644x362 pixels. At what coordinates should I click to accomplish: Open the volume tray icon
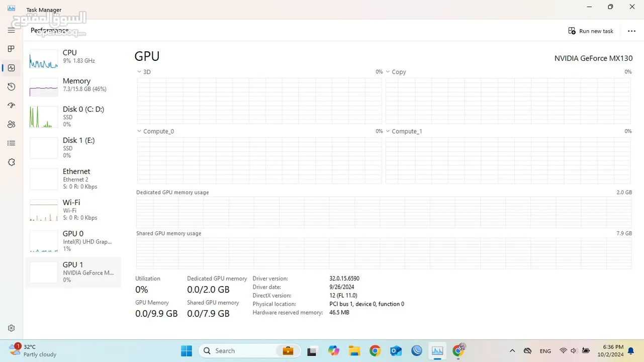click(x=574, y=351)
